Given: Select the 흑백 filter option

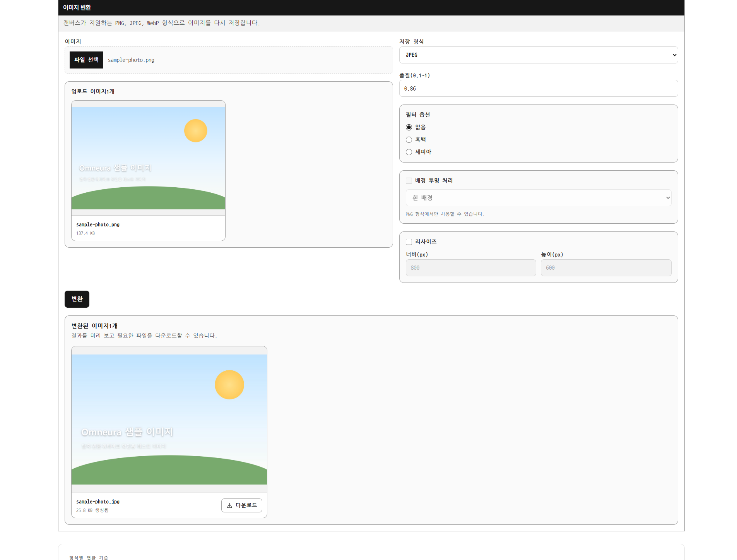Looking at the screenshot, I should (409, 140).
